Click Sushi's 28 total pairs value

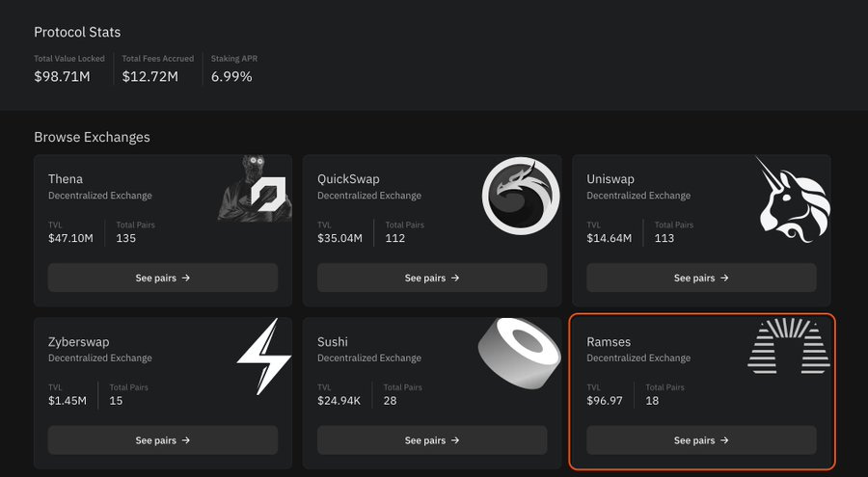tap(390, 401)
